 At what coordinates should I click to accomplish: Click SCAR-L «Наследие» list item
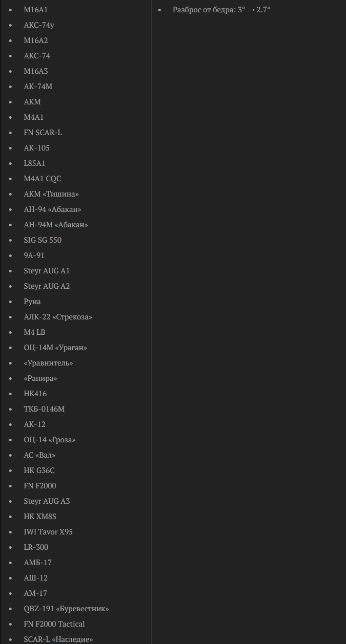[x=58, y=639]
